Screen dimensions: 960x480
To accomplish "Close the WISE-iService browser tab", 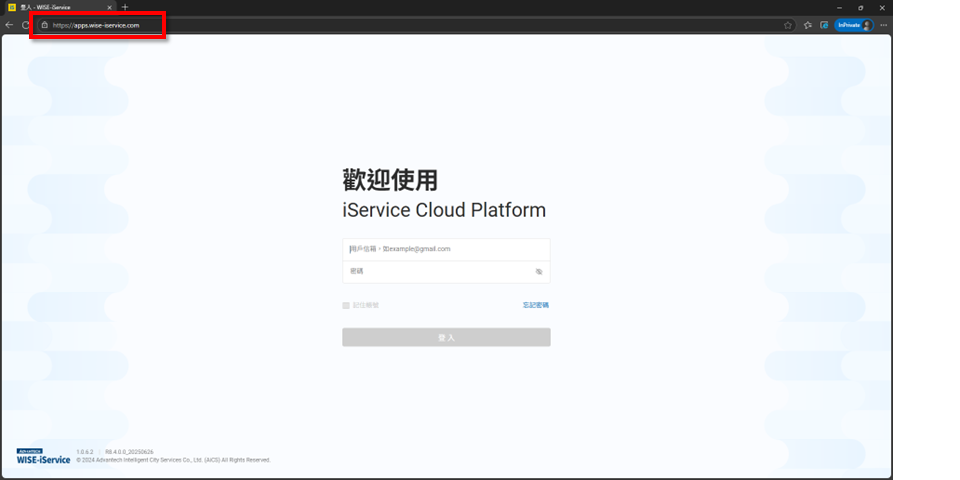I will point(110,7).
